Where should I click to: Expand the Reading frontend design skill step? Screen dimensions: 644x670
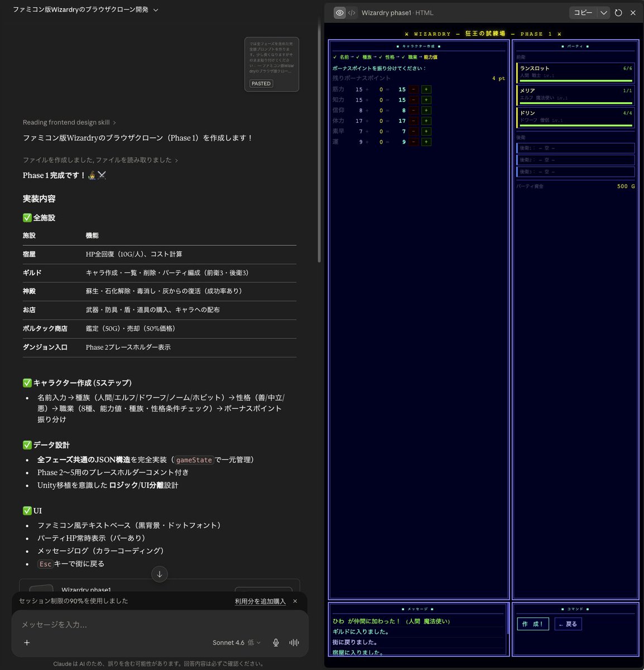[69, 122]
